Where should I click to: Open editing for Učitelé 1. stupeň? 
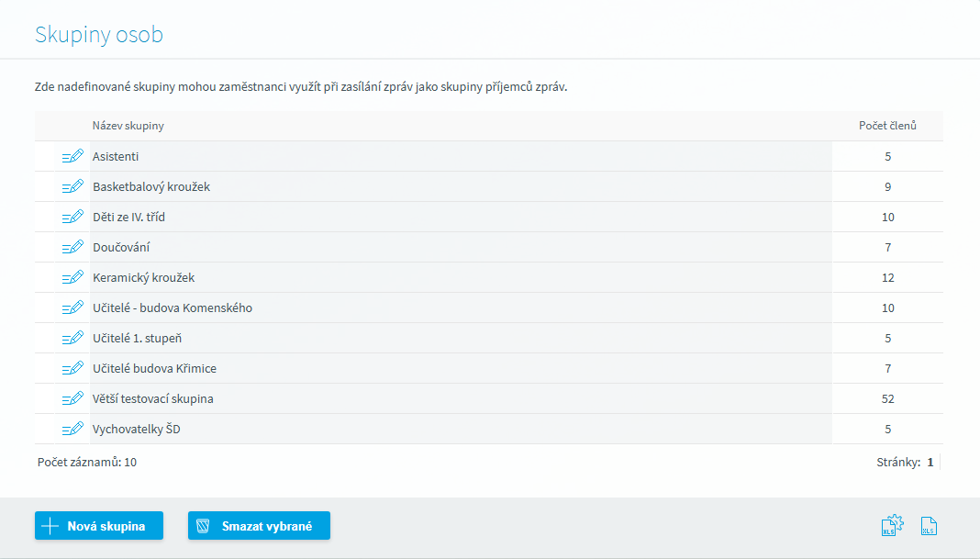pyautogui.click(x=72, y=338)
